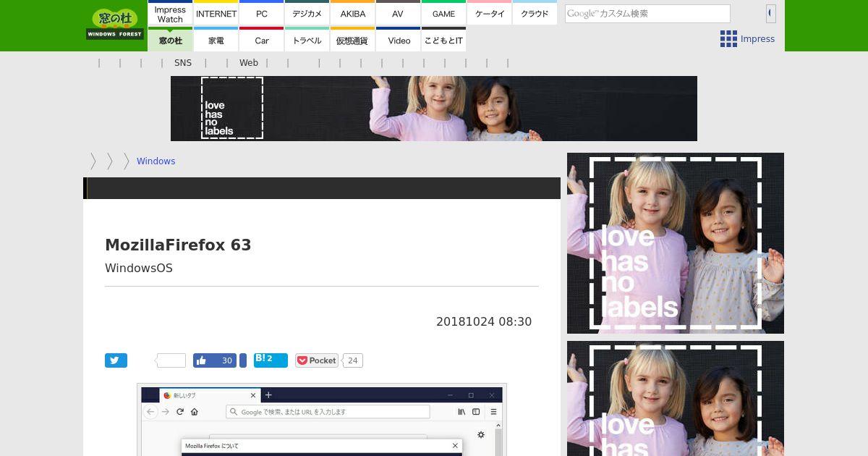868x456 pixels.
Task: Open the Video tab
Action: [x=398, y=40]
